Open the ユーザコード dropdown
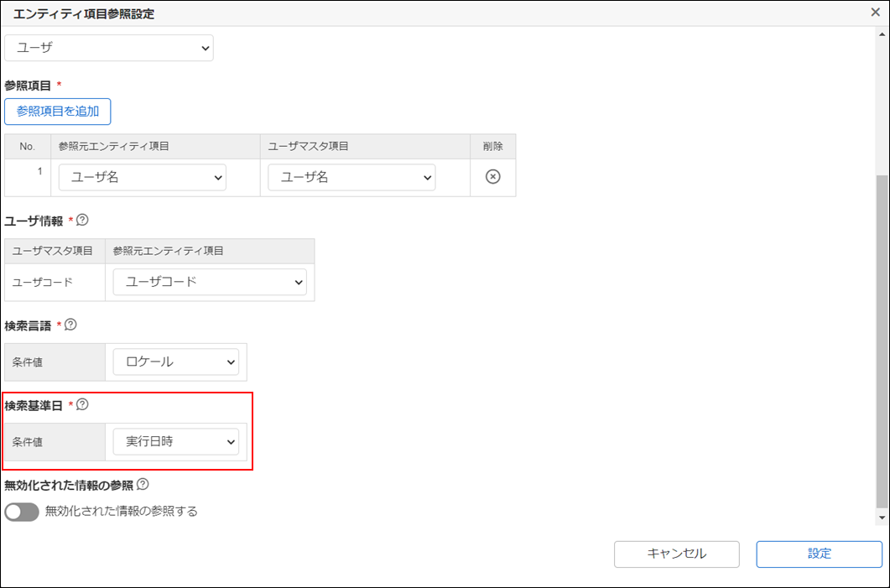890x588 pixels. (210, 282)
